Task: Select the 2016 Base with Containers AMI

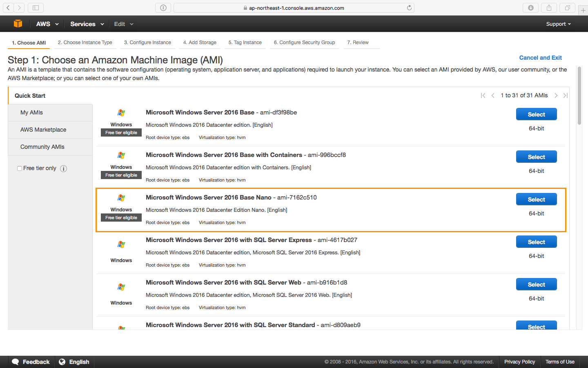Action: [x=536, y=157]
